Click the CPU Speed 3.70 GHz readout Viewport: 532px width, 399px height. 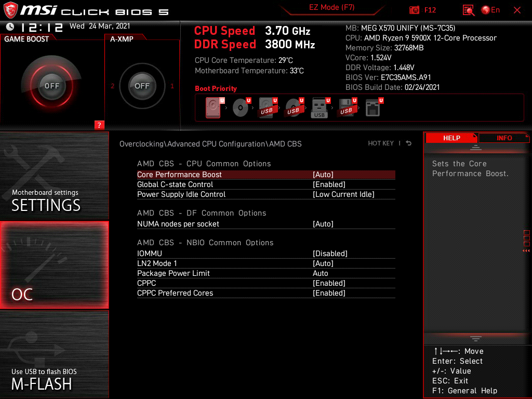tap(252, 31)
